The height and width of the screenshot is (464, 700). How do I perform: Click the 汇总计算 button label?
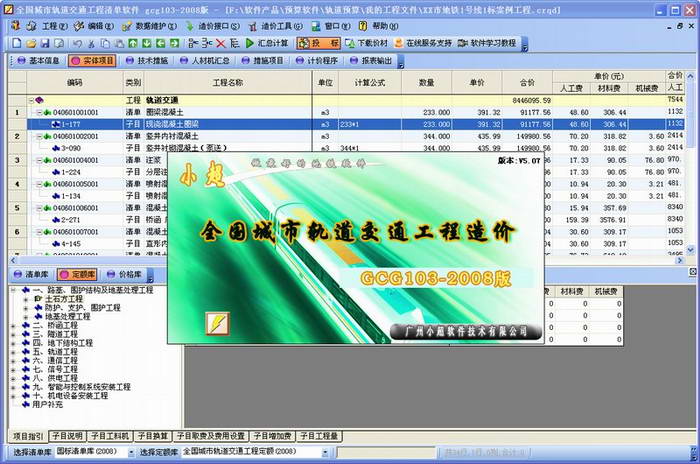[x=273, y=43]
